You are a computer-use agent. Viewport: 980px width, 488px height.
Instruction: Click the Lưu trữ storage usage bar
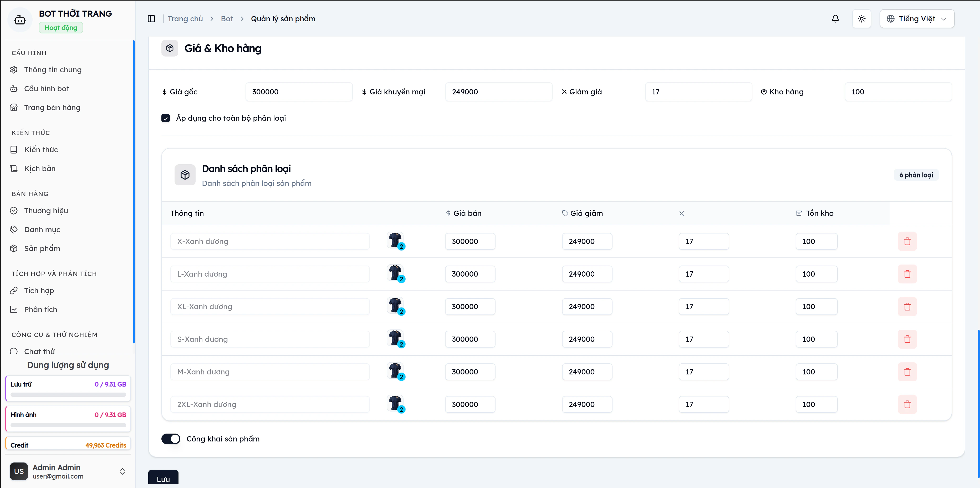pos(68,395)
